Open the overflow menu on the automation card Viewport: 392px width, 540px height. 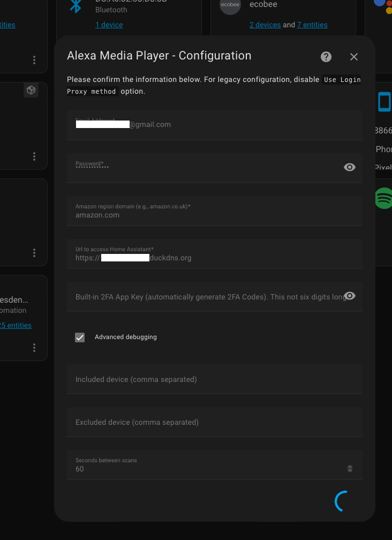point(34,347)
